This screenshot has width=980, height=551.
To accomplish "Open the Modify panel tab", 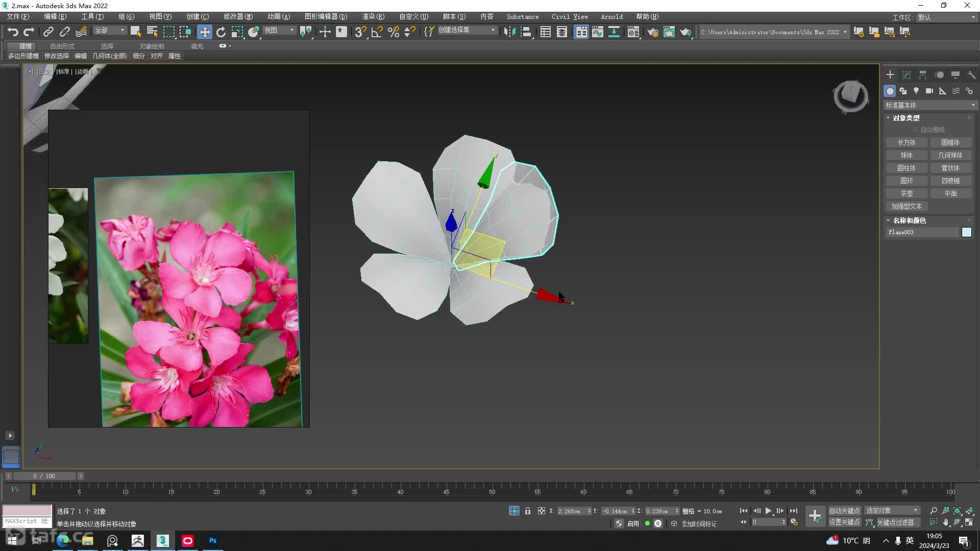I will pos(906,74).
